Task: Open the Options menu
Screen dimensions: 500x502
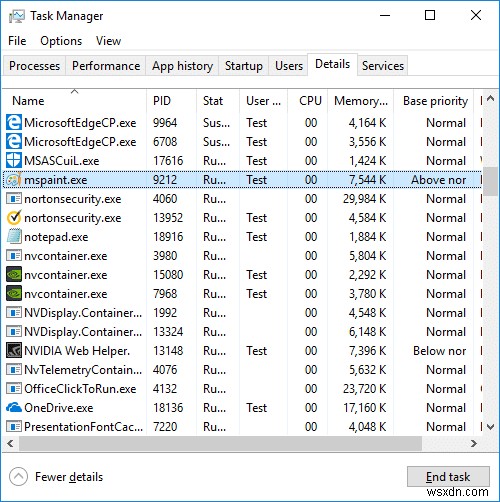Action: click(x=61, y=41)
